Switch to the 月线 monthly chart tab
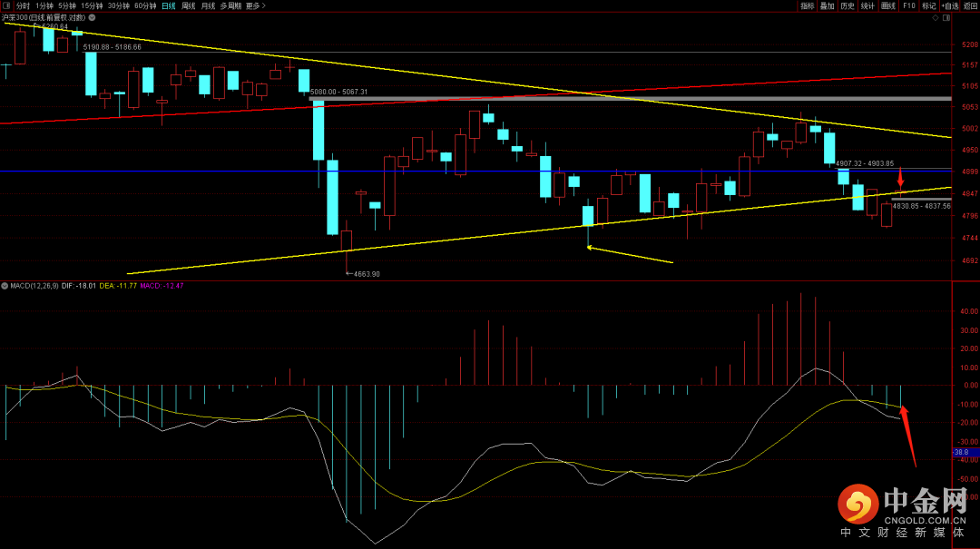The image size is (980, 549). point(208,5)
